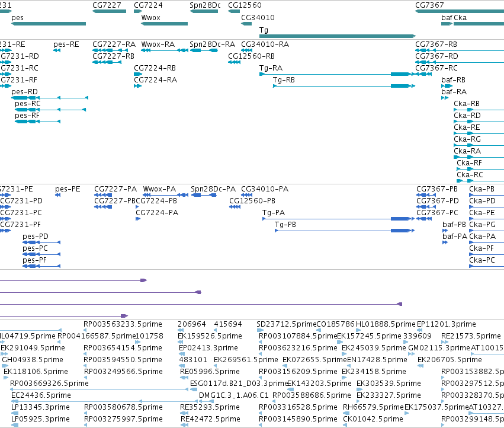
Task: Click the CG7224-RB transcript label
Action: coord(155,68)
